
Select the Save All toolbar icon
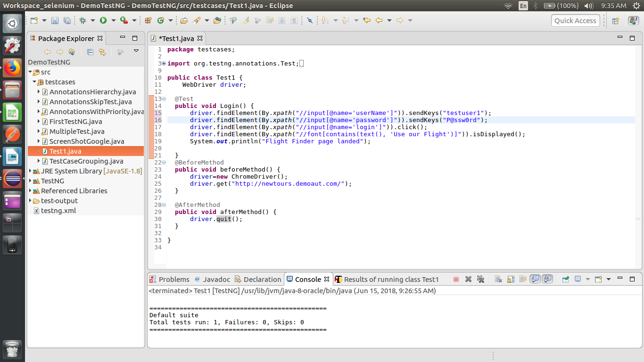coord(67,20)
